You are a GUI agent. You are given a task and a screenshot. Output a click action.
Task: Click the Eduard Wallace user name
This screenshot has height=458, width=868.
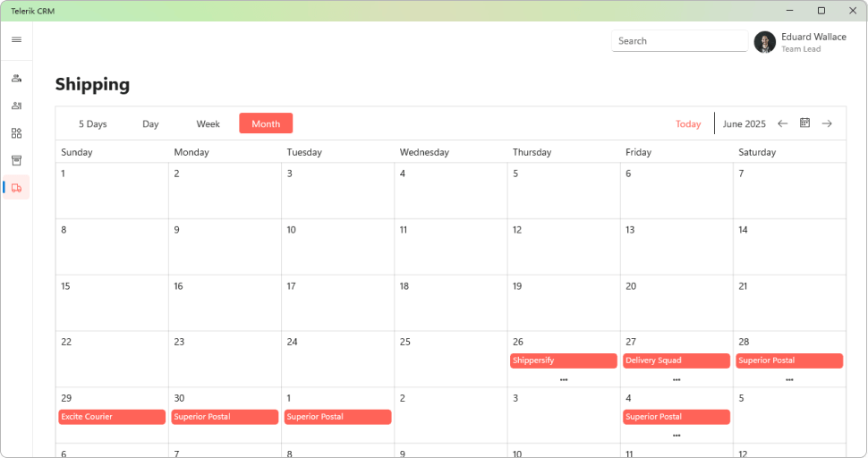pos(813,37)
